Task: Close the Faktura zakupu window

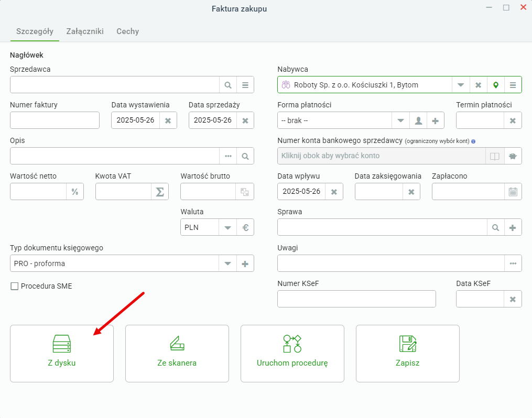Action: (x=523, y=7)
